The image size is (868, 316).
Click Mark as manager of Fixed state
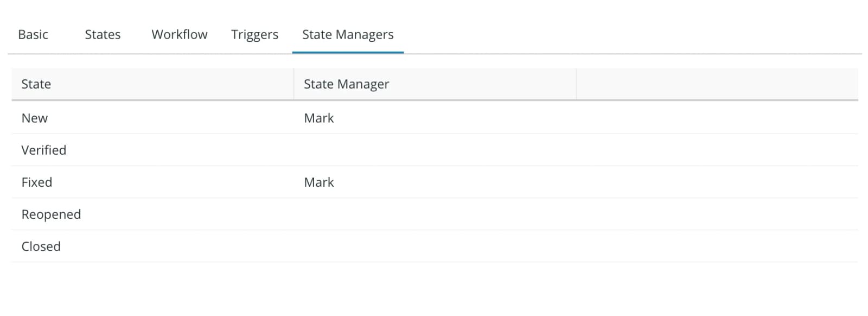[319, 182]
